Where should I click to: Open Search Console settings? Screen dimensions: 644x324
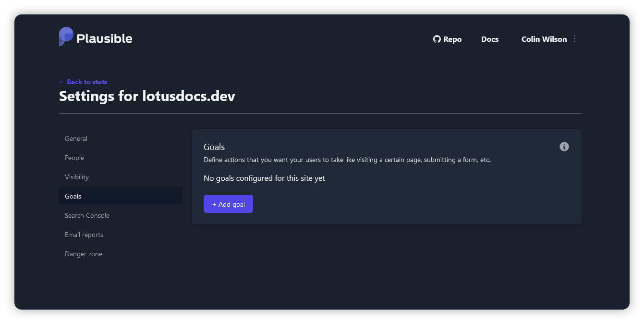87,215
